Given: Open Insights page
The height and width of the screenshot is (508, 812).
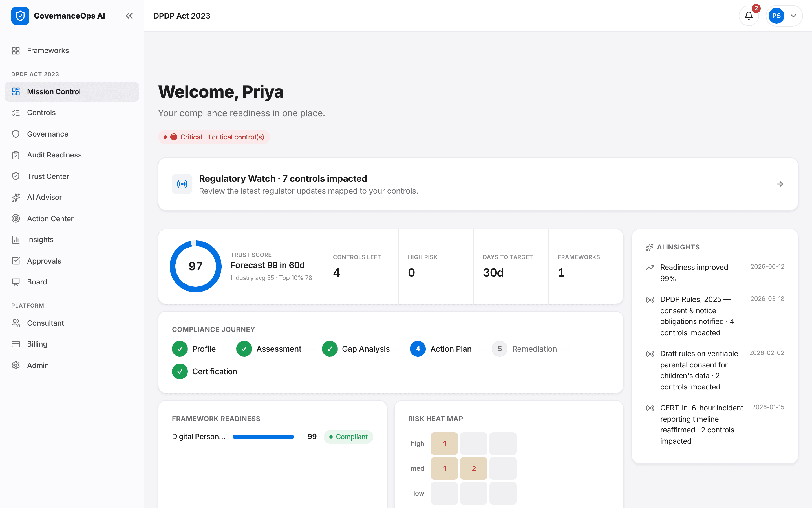Looking at the screenshot, I should point(72,240).
